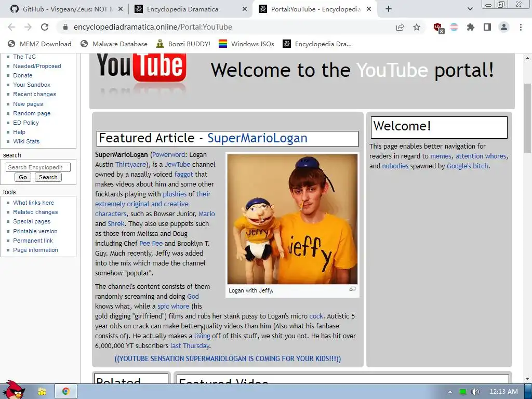Viewport: 532px width, 399px height.
Task: Close the Portal:YouTube tab
Action: 369,9
